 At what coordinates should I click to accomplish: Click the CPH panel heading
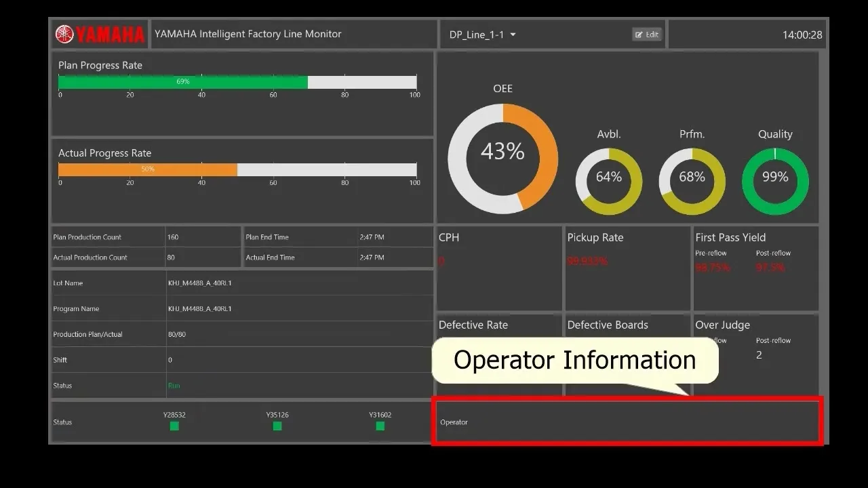[449, 237]
